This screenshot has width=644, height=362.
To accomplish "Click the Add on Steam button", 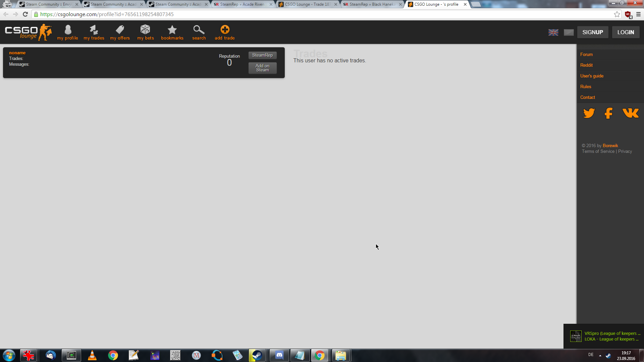I will pos(262,68).
